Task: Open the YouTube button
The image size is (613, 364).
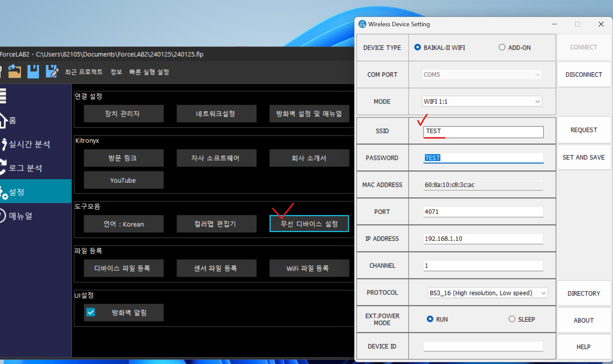Action: (123, 180)
